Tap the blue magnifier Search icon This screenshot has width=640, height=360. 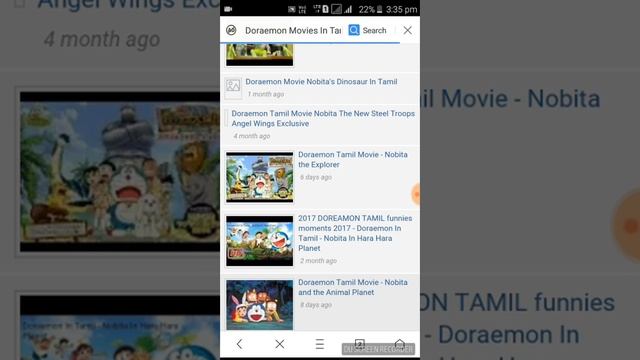click(x=354, y=30)
